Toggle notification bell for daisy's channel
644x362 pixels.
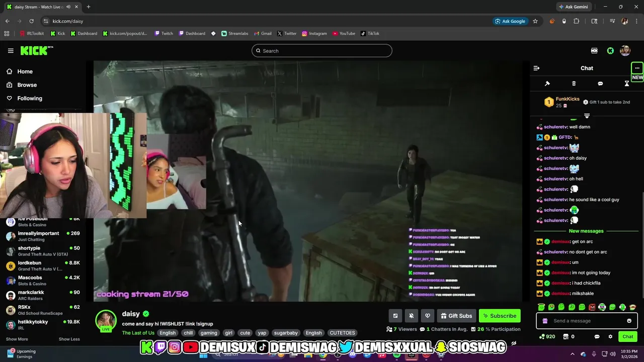click(x=412, y=316)
